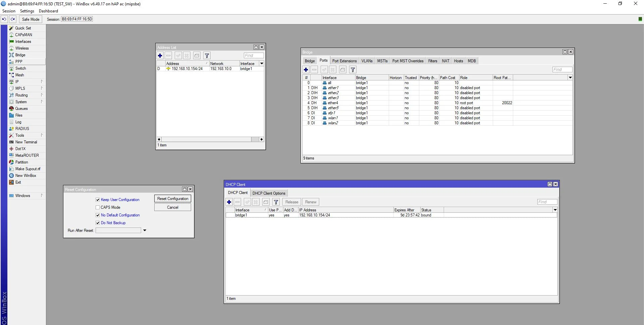The width and height of the screenshot is (644, 325).
Task: Open the Dashboard menu
Action: [48, 11]
